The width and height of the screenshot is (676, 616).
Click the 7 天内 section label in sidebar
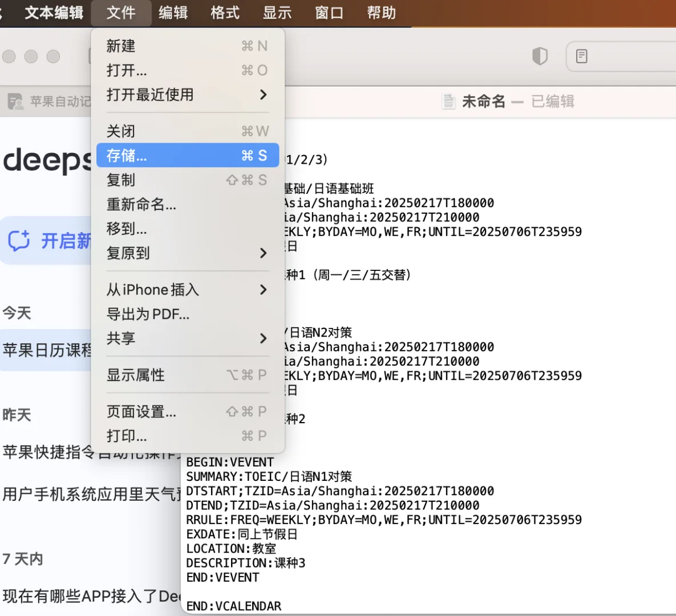coord(23,559)
